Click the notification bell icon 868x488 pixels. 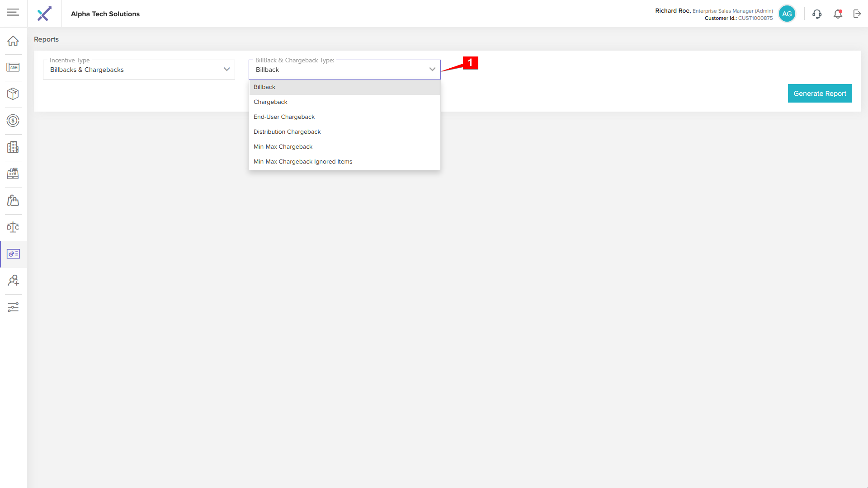pos(838,14)
